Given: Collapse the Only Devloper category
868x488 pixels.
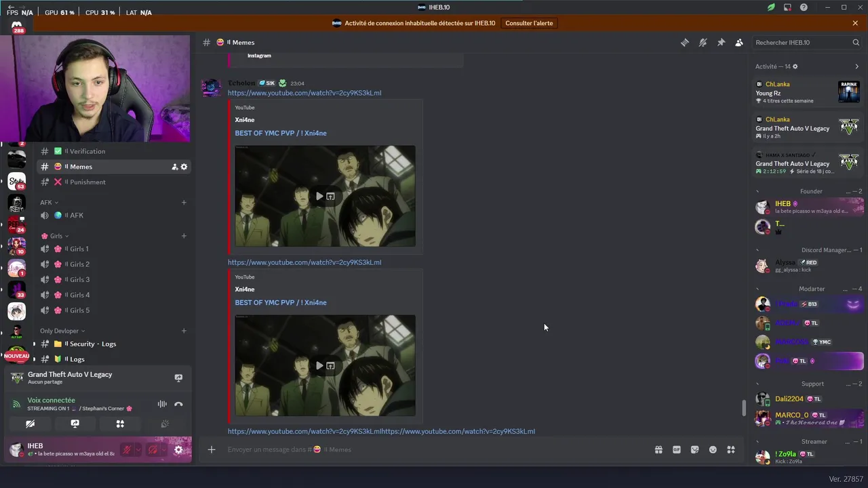Looking at the screenshot, I should tap(62, 331).
